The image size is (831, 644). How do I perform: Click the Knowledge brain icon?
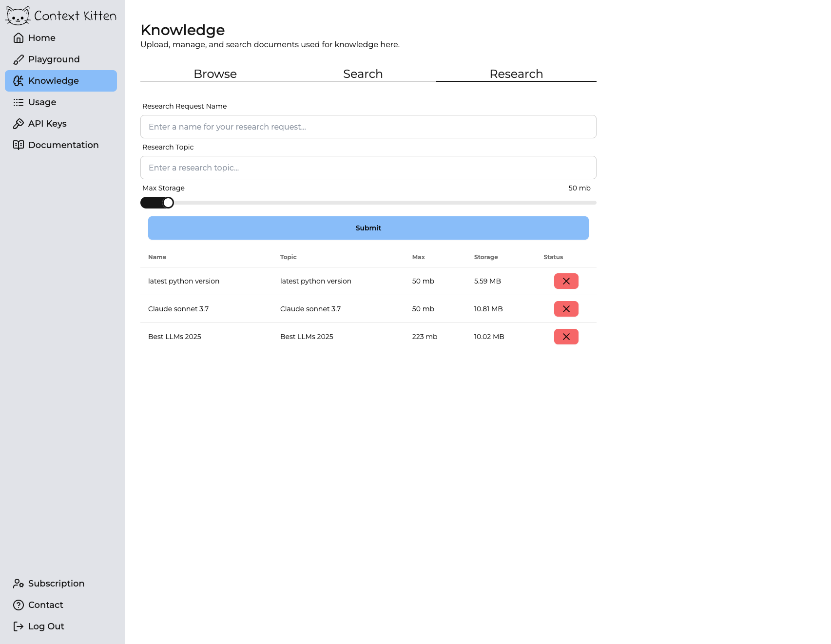click(19, 81)
